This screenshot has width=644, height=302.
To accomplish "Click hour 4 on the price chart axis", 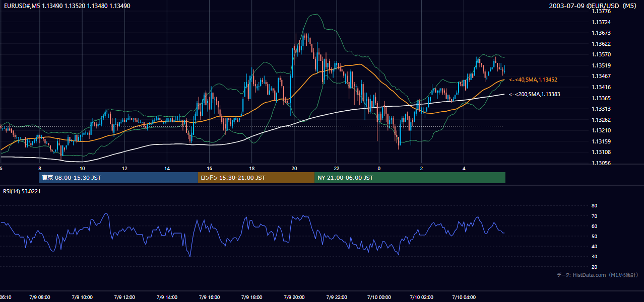I will coord(464,169).
